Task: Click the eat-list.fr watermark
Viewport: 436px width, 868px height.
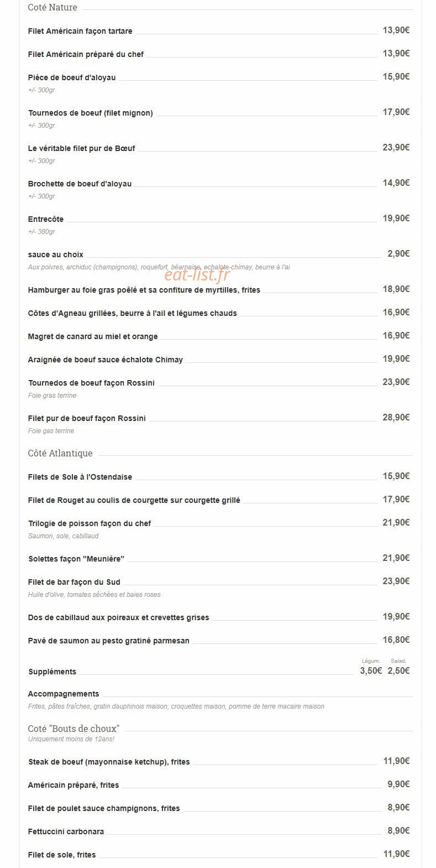Action: (x=197, y=274)
